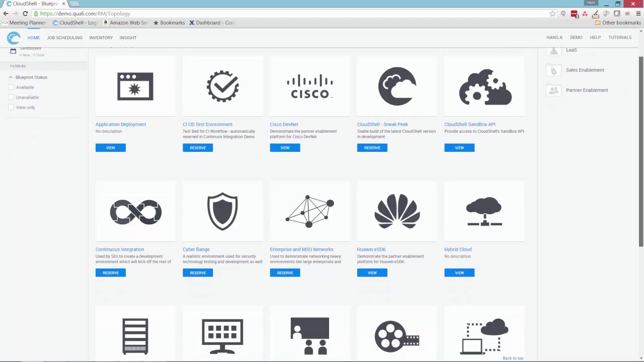This screenshot has width=644, height=362.
Task: Open the CloudShell SandBox API gears cloud icon
Action: pyautogui.click(x=485, y=86)
